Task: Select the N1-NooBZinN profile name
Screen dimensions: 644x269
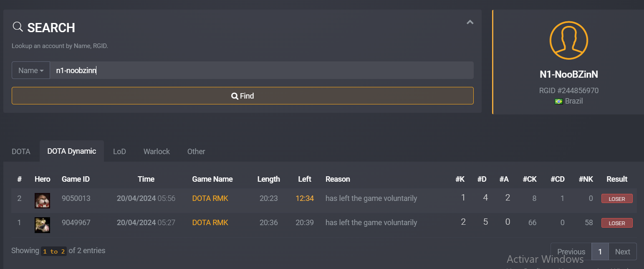Action: click(x=568, y=74)
